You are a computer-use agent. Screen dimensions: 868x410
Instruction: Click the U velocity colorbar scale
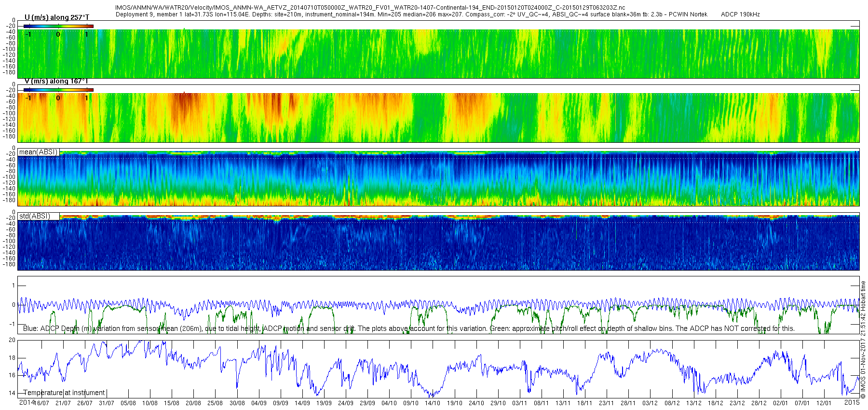(58, 26)
